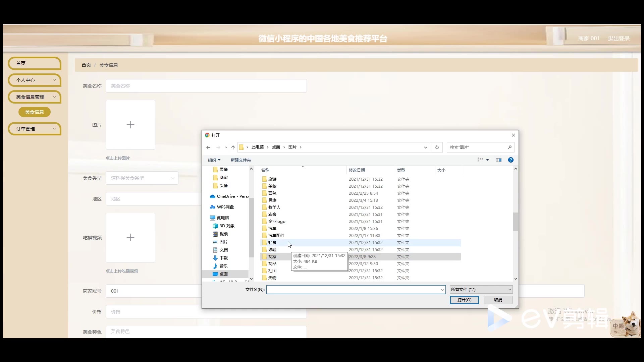The width and height of the screenshot is (644, 362).
Task: Open the 美食类型 select dropdown
Action: point(142,178)
